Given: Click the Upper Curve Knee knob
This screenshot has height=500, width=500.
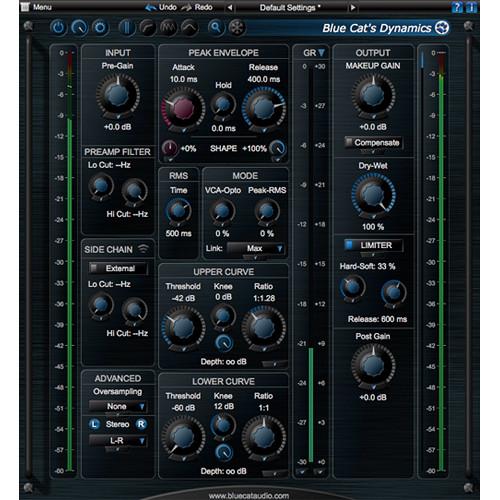Looking at the screenshot, I should (223, 316).
